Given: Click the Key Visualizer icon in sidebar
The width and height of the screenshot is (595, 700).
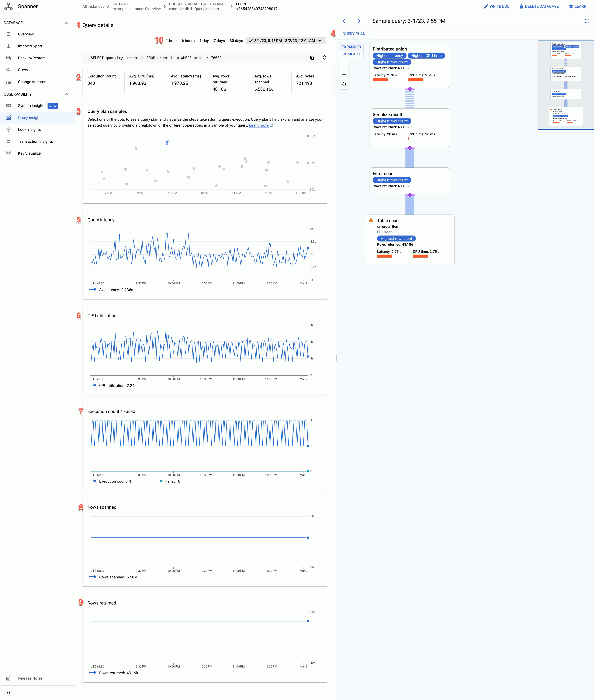Looking at the screenshot, I should pyautogui.click(x=8, y=153).
